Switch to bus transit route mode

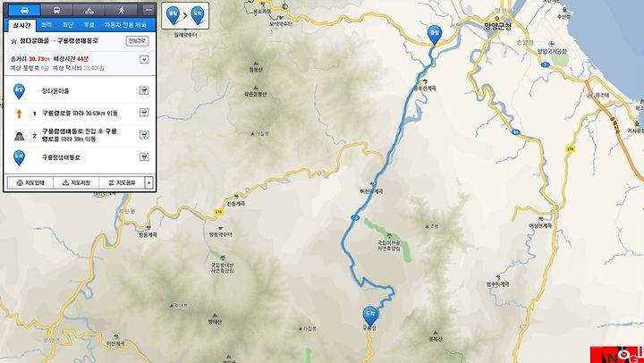click(56, 10)
